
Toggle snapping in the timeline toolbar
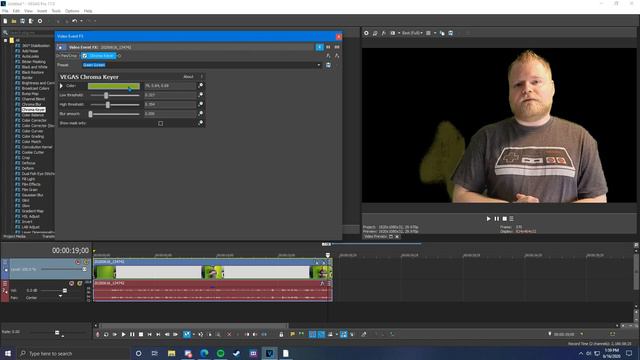pos(312,334)
